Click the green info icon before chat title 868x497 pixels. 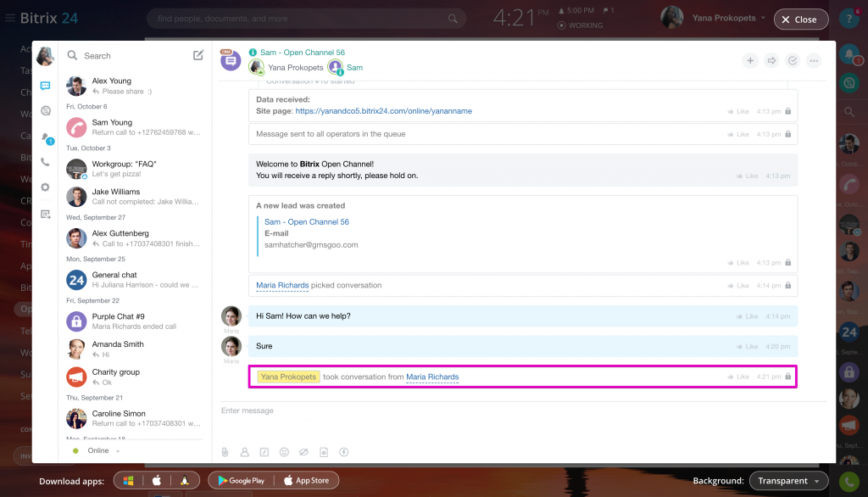coord(253,52)
